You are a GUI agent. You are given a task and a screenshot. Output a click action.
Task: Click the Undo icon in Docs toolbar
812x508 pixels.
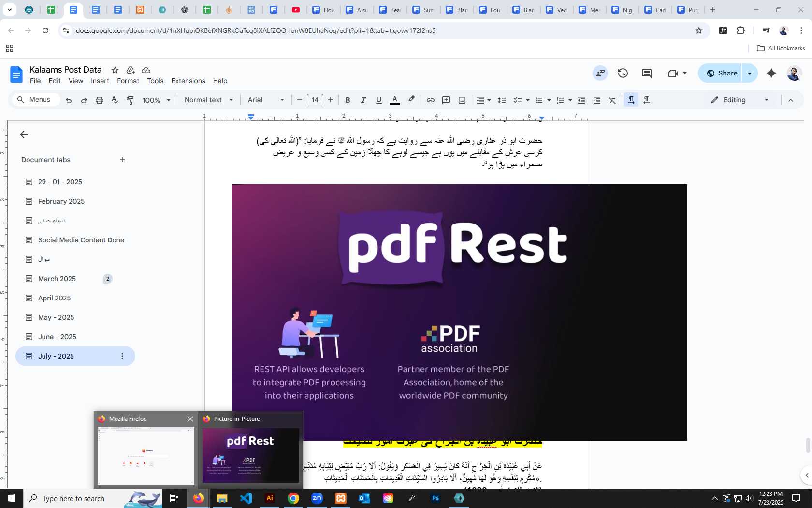click(x=69, y=100)
